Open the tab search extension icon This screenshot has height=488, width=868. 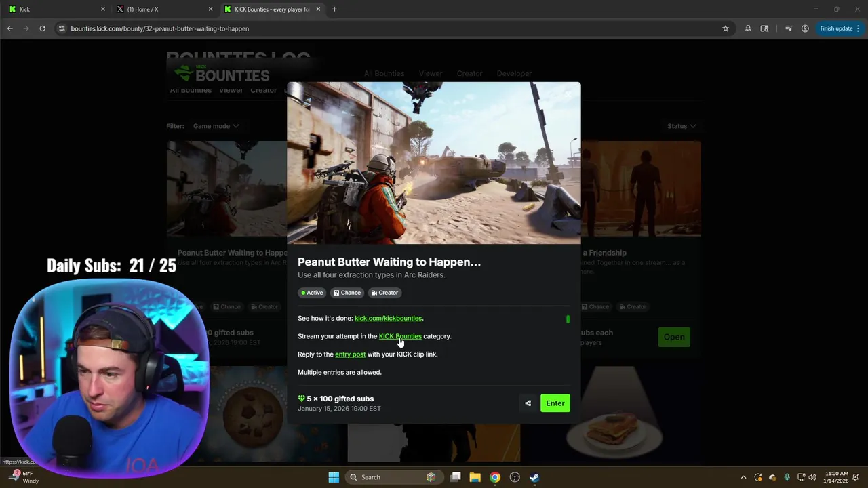tap(764, 28)
